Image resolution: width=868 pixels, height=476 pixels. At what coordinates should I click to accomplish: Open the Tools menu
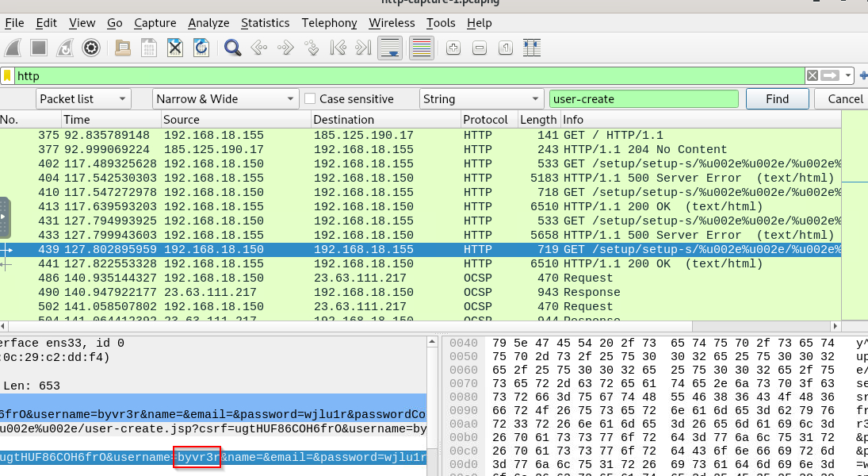pos(441,23)
